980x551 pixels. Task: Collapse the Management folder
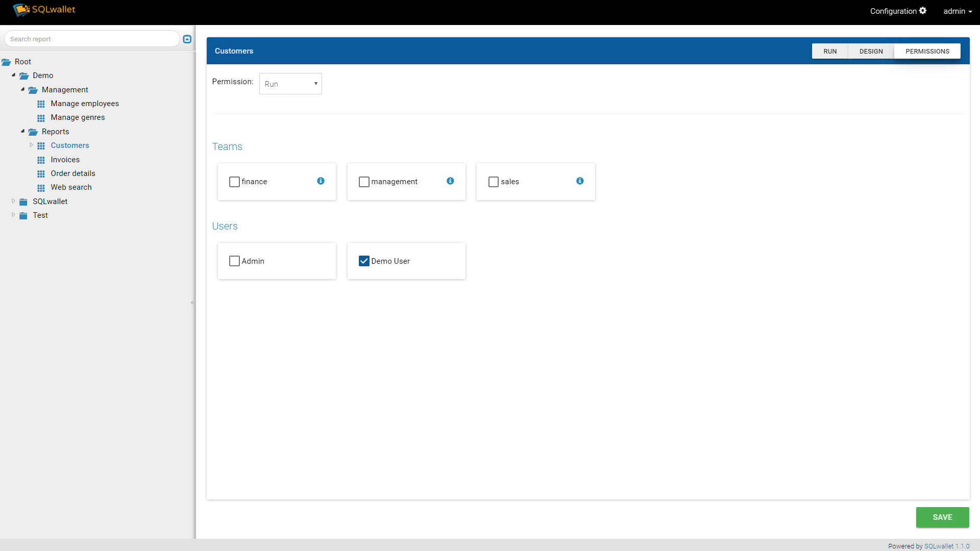[22, 89]
